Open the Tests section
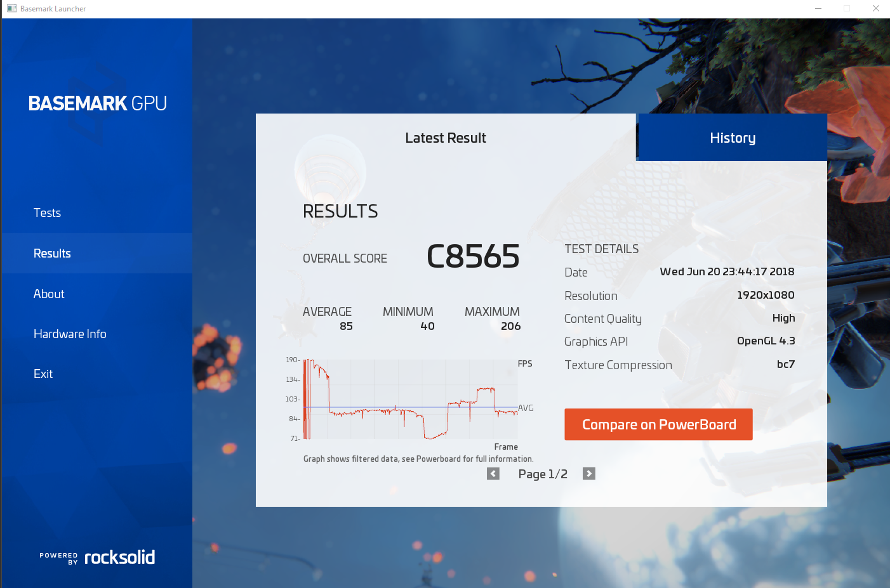 [x=47, y=212]
